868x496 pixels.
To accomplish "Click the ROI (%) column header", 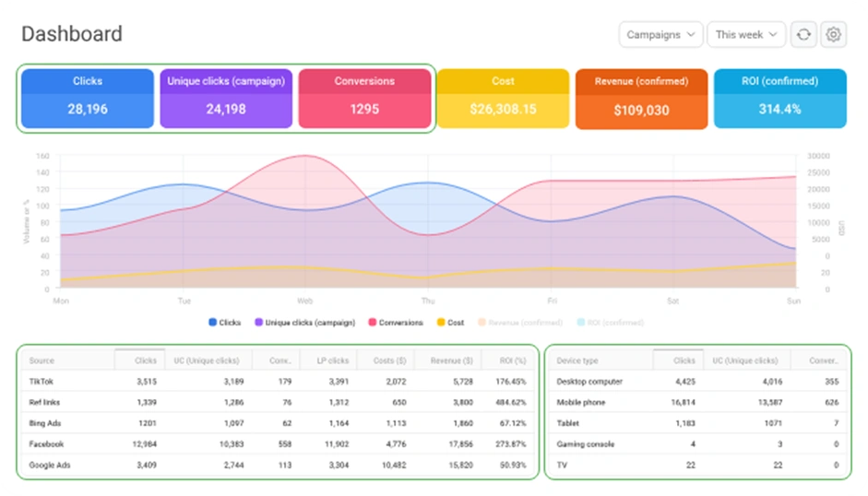I will tap(512, 360).
